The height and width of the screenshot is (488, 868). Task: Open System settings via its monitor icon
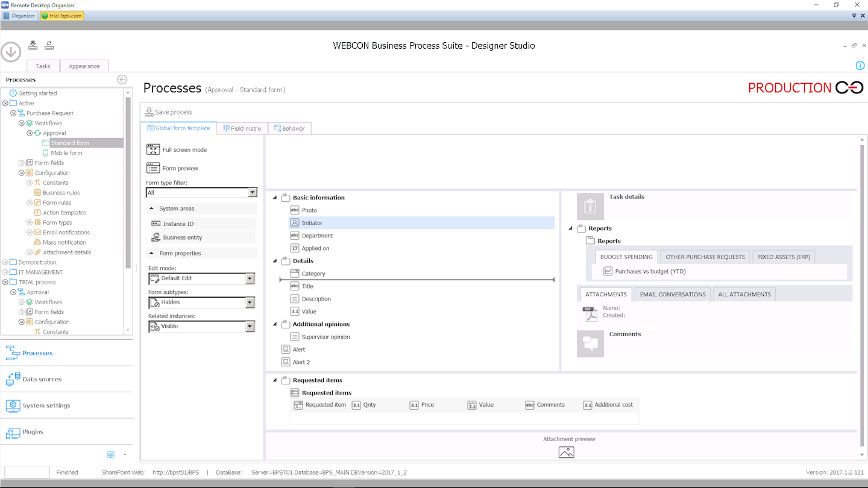[13, 405]
